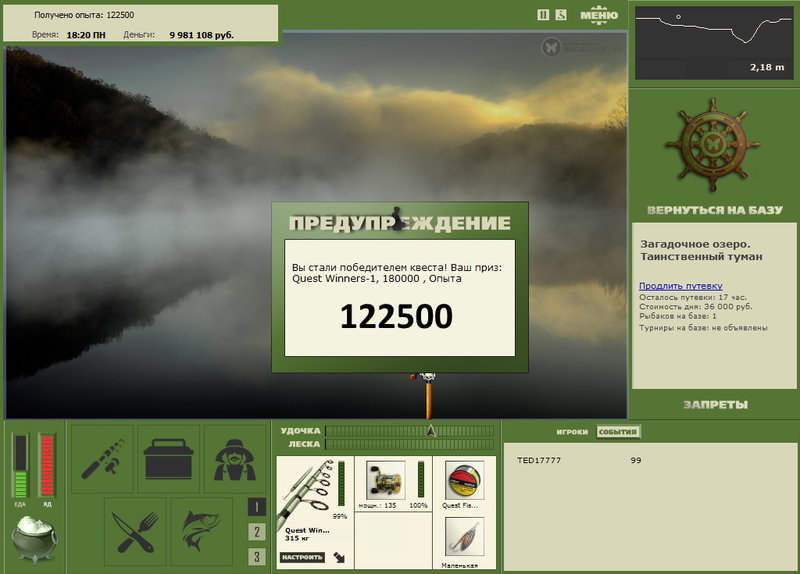Open the fishing rod tackle icon
The image size is (800, 574).
click(x=102, y=459)
